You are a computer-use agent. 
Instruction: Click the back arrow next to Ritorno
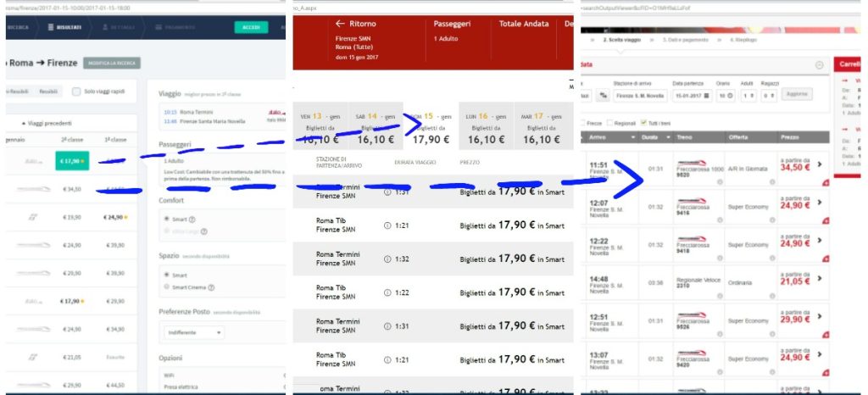(x=341, y=24)
